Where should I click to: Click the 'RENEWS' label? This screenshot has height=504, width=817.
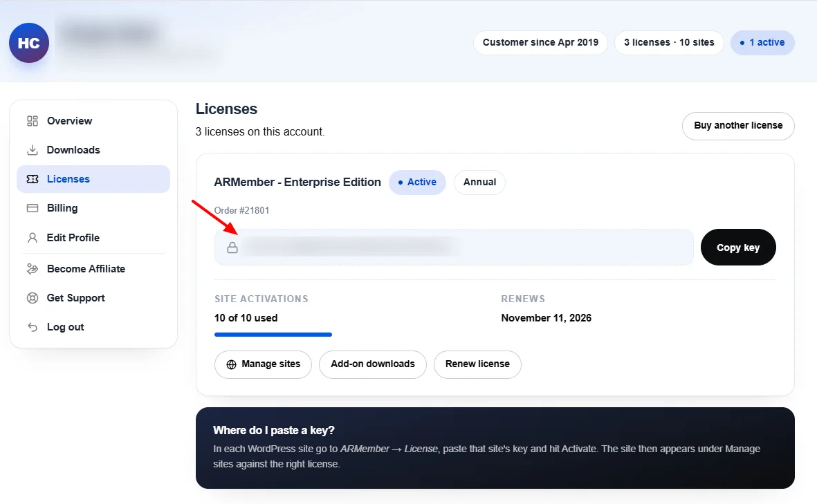(523, 299)
